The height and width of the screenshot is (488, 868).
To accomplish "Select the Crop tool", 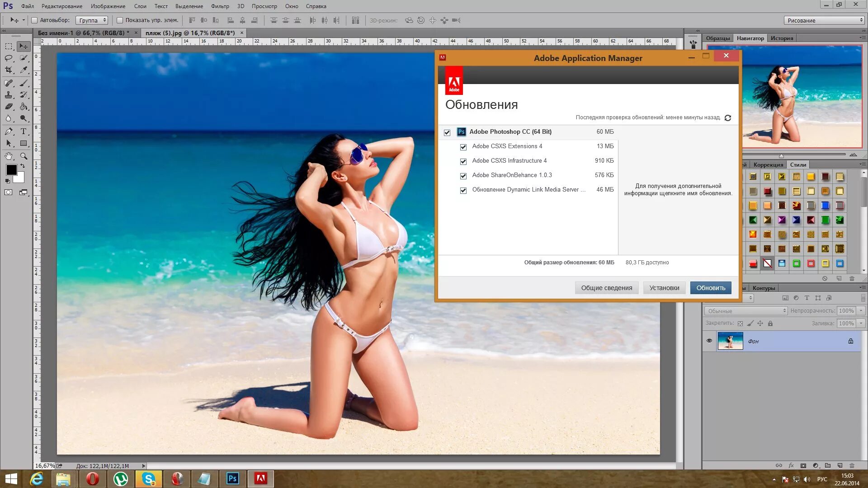I will click(x=9, y=70).
